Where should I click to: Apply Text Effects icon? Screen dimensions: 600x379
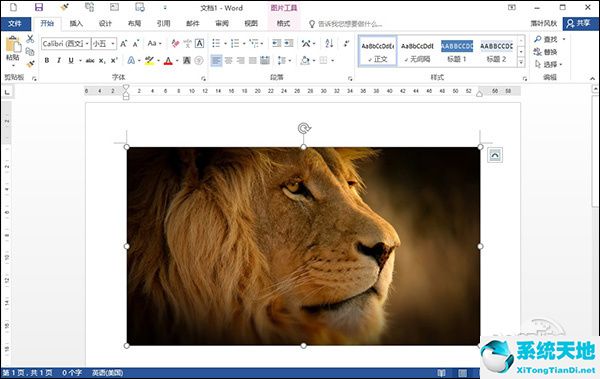point(131,60)
